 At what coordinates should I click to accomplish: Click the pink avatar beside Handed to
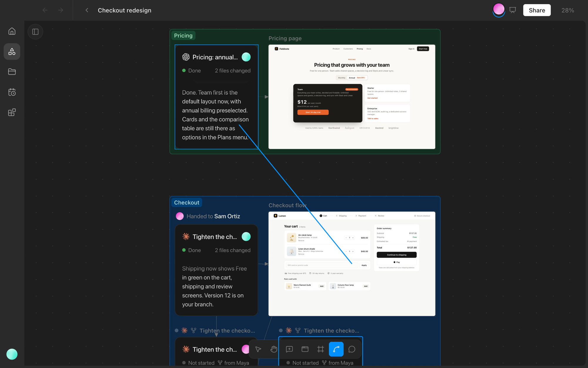(180, 216)
